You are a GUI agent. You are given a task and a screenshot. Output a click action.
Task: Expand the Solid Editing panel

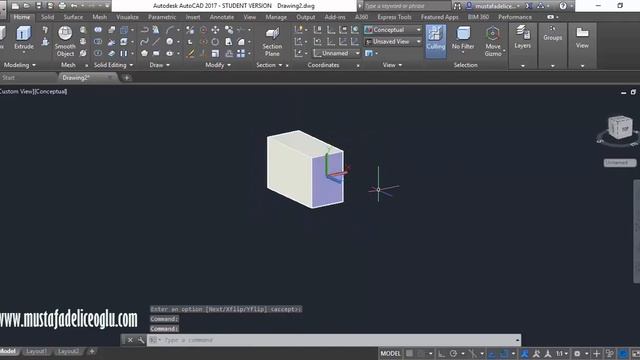click(x=113, y=65)
